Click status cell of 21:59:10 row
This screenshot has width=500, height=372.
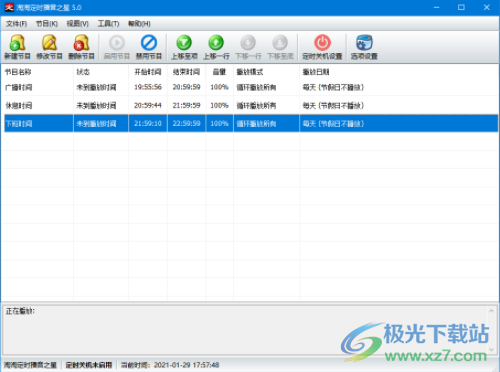tap(96, 124)
